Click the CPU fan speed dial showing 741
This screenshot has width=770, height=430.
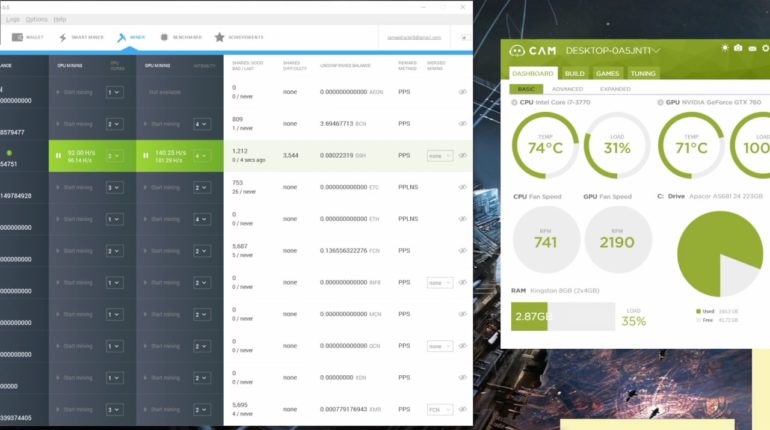(x=546, y=240)
